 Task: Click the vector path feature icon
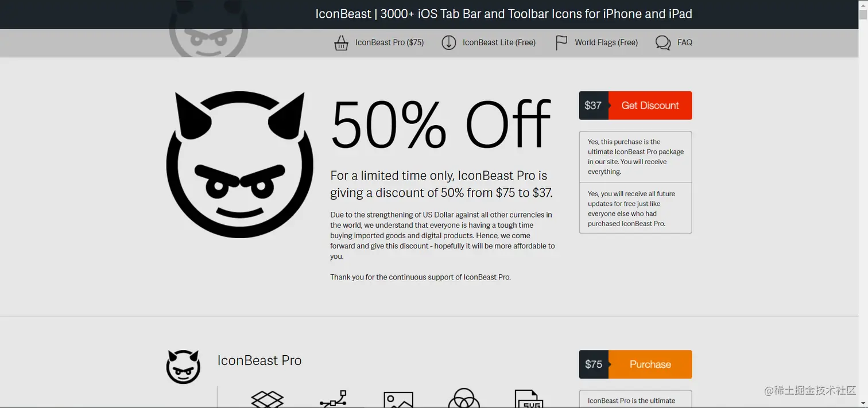[334, 399]
